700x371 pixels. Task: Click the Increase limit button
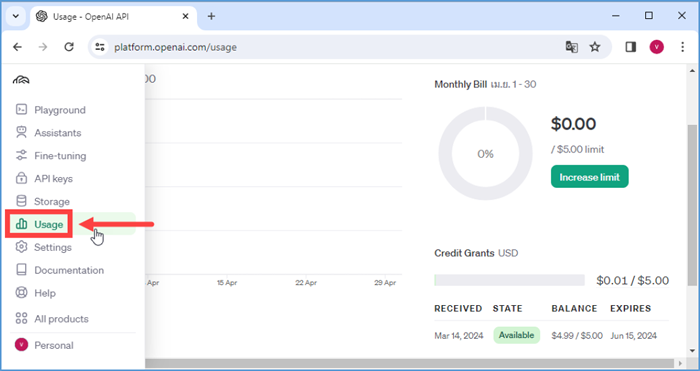tap(589, 177)
